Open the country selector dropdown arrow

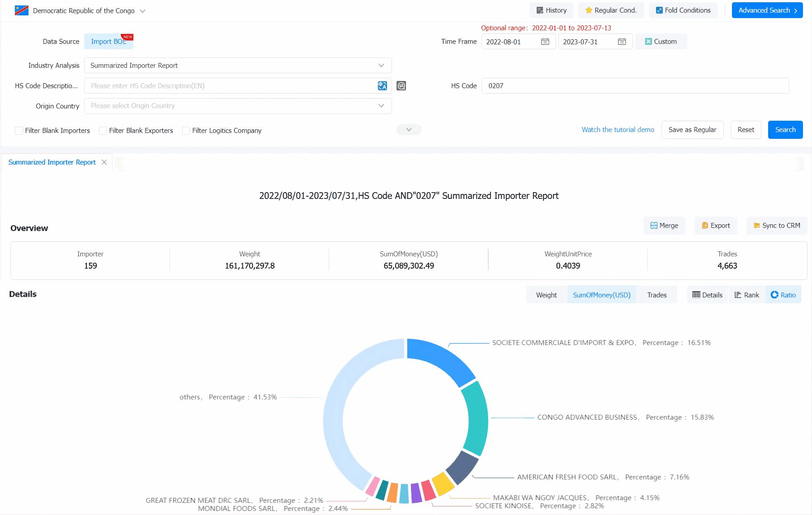[142, 11]
